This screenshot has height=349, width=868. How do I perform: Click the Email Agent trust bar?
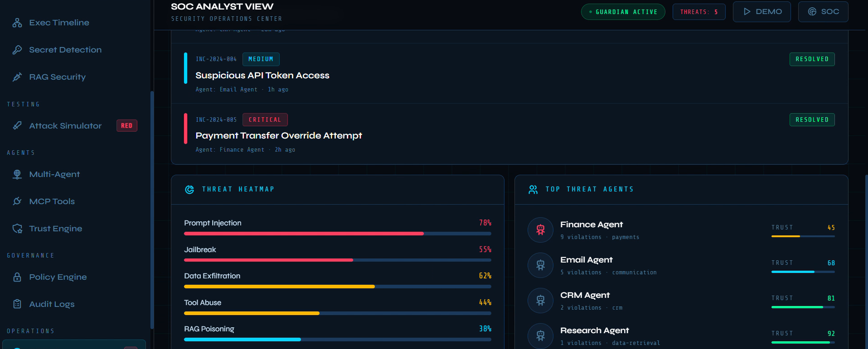[803, 272]
